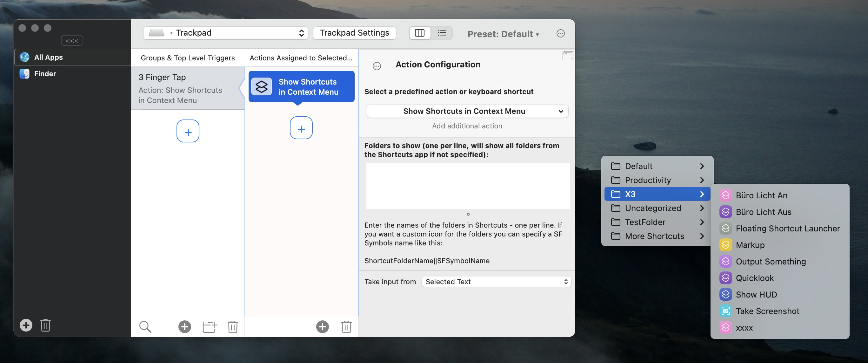This screenshot has height=363, width=868.
Task: Run the Take Screenshot shortcut
Action: pyautogui.click(x=780, y=311)
